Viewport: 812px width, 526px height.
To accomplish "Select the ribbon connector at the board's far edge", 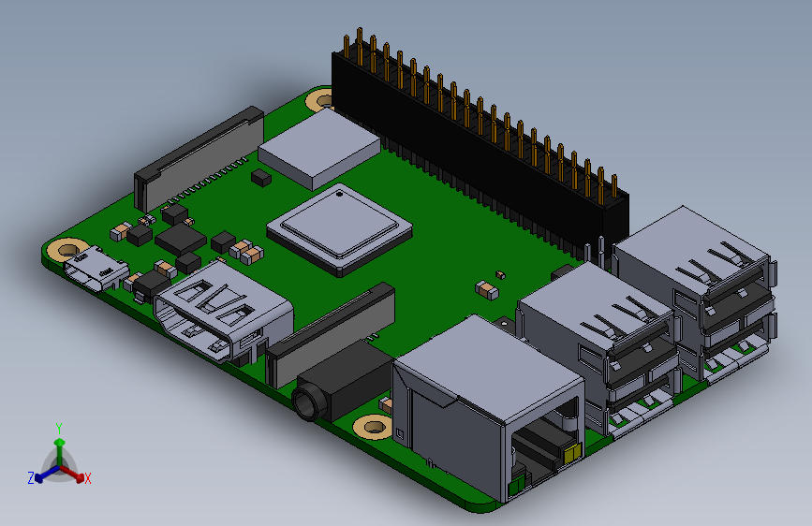I will 199,158.
